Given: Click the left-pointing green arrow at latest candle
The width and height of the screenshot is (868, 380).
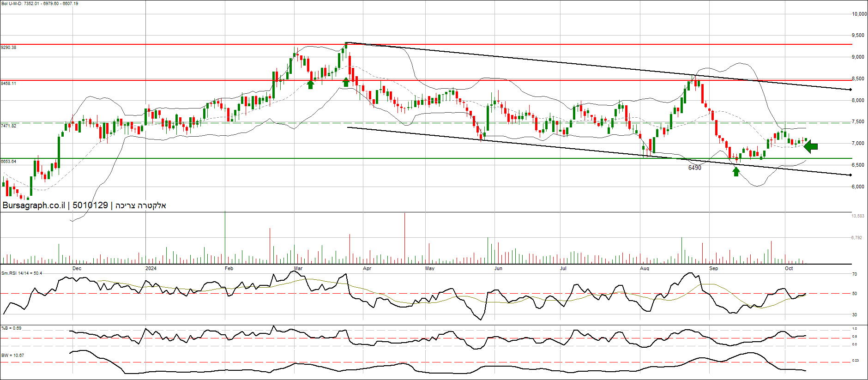Looking at the screenshot, I should click(x=811, y=147).
